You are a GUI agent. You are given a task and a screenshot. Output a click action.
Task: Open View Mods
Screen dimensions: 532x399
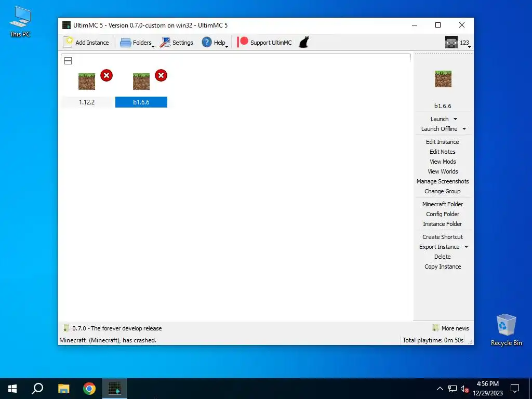coord(443,162)
